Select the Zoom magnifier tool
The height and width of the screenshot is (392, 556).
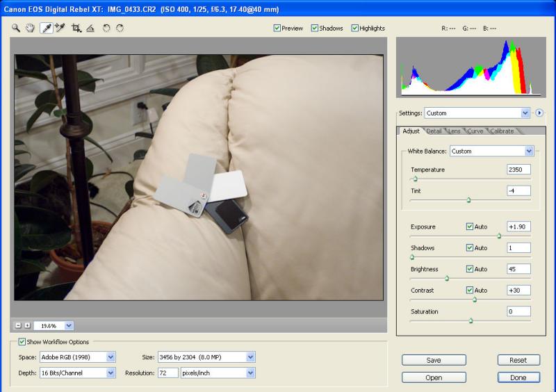click(x=15, y=28)
